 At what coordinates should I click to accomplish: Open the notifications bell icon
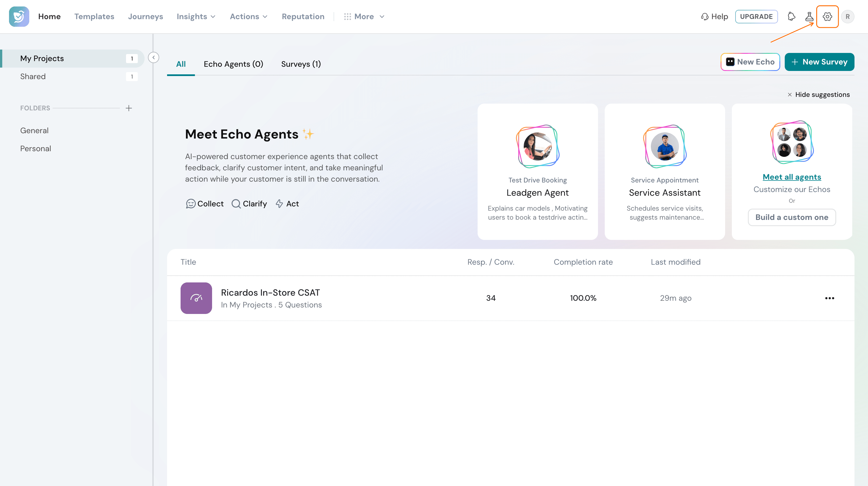pyautogui.click(x=791, y=17)
